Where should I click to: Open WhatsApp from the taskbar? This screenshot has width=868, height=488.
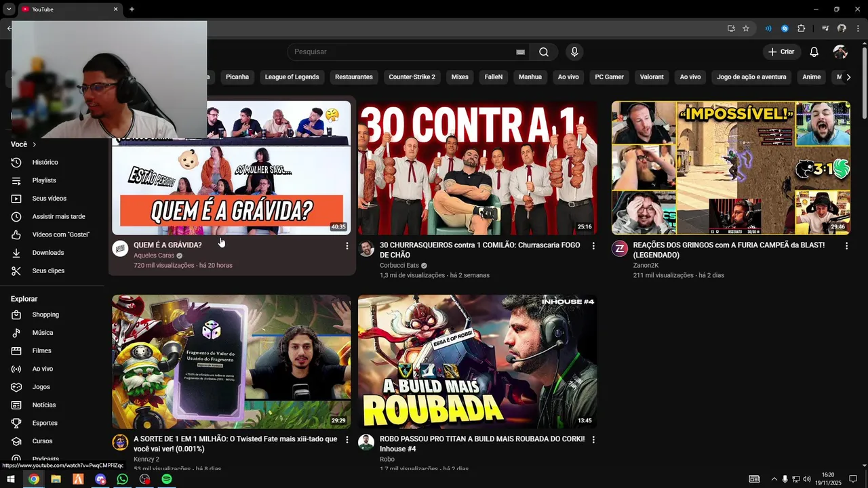122,479
